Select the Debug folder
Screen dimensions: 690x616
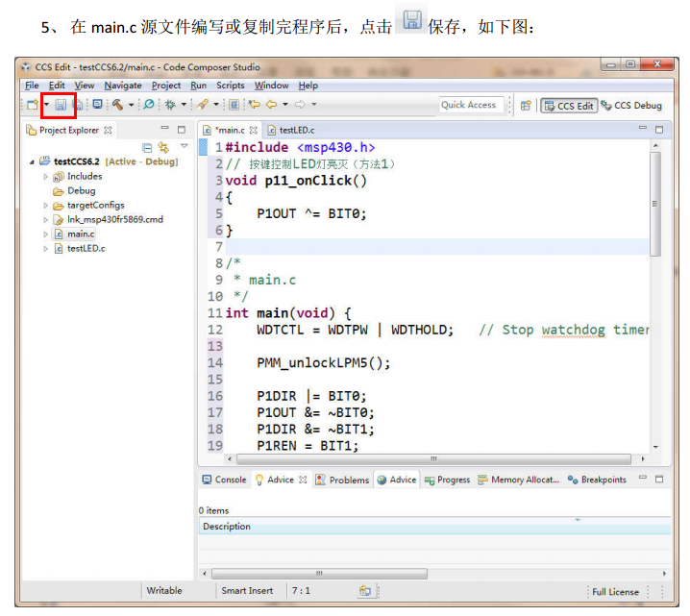pos(74,191)
